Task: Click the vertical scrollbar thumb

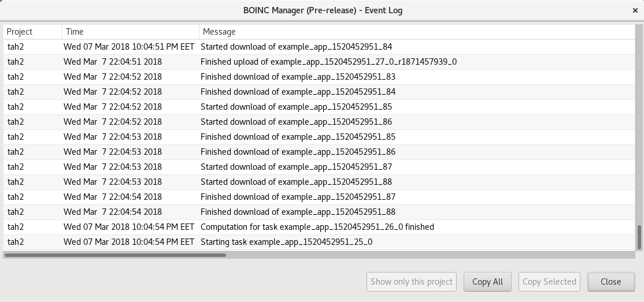Action: point(639,237)
